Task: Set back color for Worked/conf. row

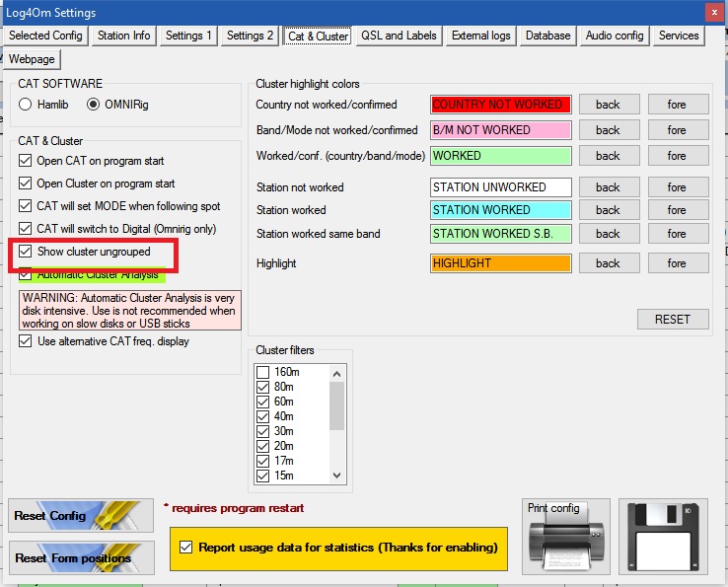Action: point(610,156)
